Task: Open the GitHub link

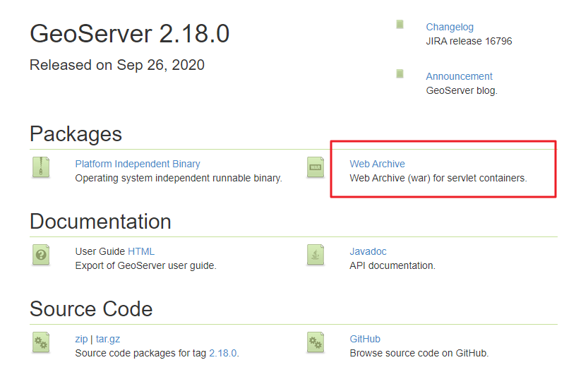Action: click(365, 339)
